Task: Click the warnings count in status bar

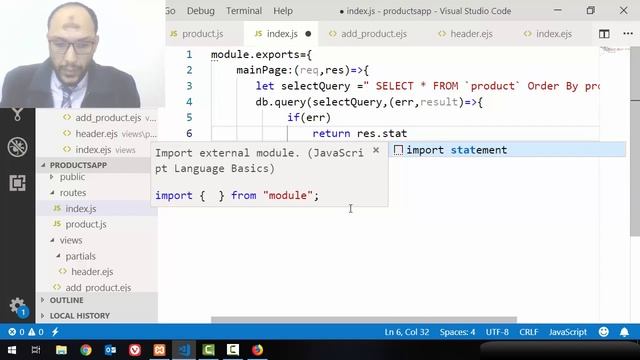Action: tap(36, 332)
